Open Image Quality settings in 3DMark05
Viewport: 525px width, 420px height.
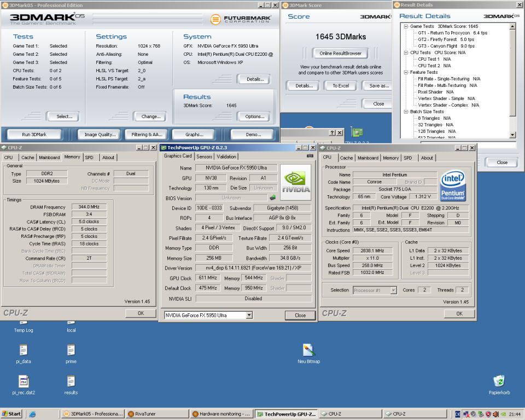[x=100, y=135]
